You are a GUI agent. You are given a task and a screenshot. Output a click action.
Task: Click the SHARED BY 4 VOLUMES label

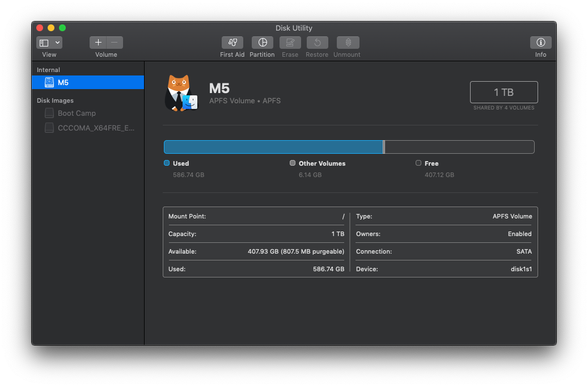click(504, 108)
